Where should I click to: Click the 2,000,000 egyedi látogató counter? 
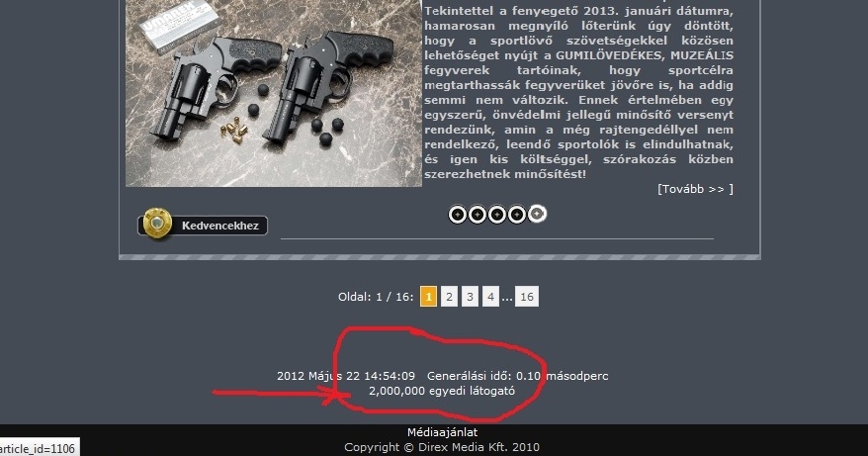point(442,391)
